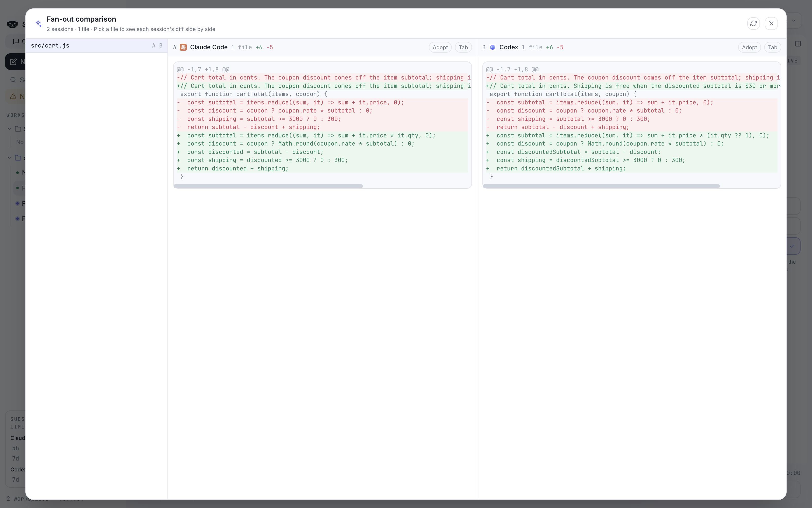Screen dimensions: 812x508
Task: Click the search icon in background sidebar
Action: pos(13,80)
